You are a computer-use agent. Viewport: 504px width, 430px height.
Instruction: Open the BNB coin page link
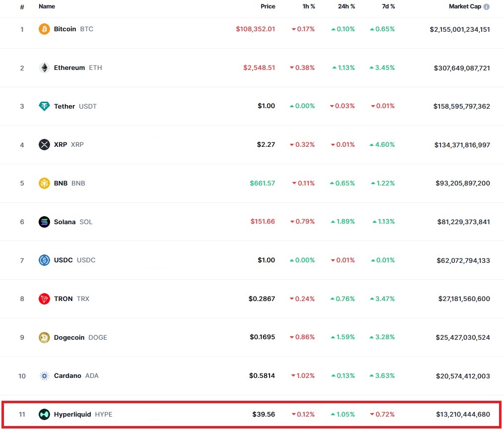click(69, 183)
